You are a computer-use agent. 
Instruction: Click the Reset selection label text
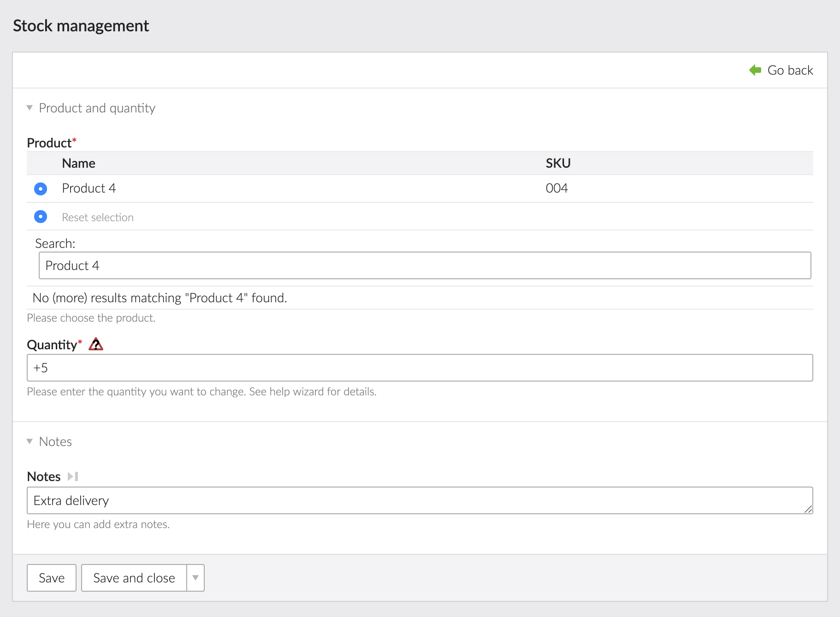[x=98, y=217]
